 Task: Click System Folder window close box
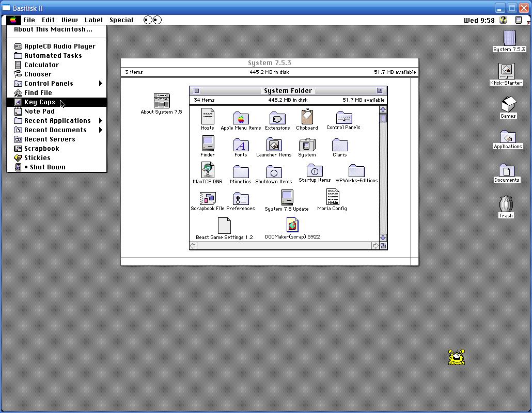pyautogui.click(x=196, y=90)
